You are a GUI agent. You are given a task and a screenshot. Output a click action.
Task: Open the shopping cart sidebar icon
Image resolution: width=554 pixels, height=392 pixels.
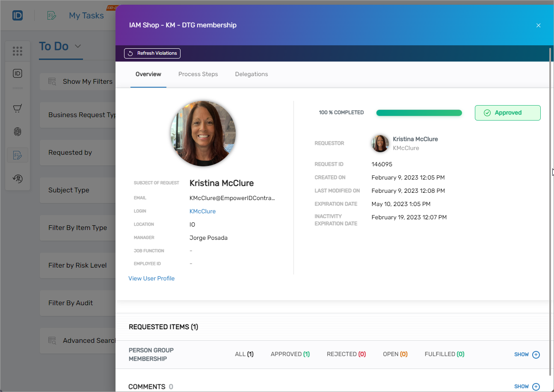18,109
